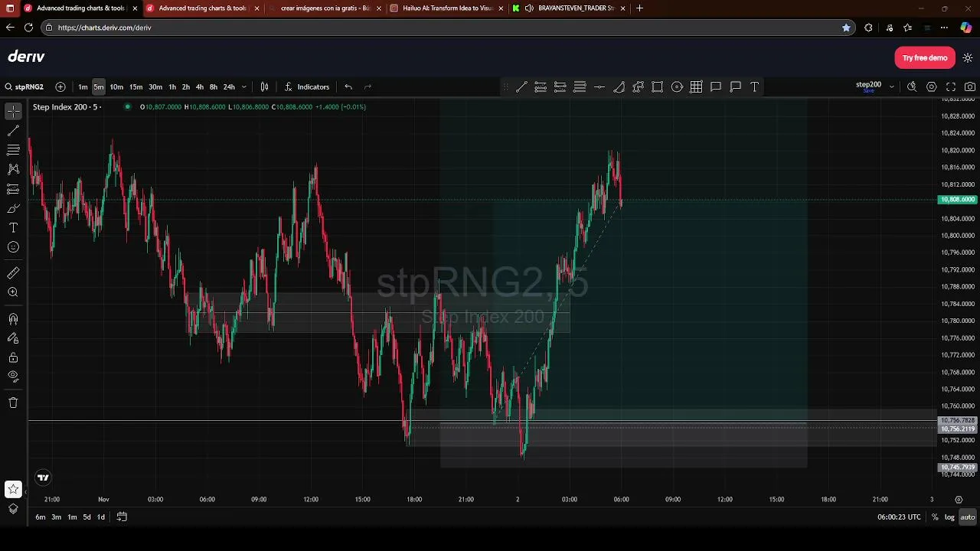Toggle lock all drawings
This screenshot has width=980, height=551.
click(x=13, y=357)
